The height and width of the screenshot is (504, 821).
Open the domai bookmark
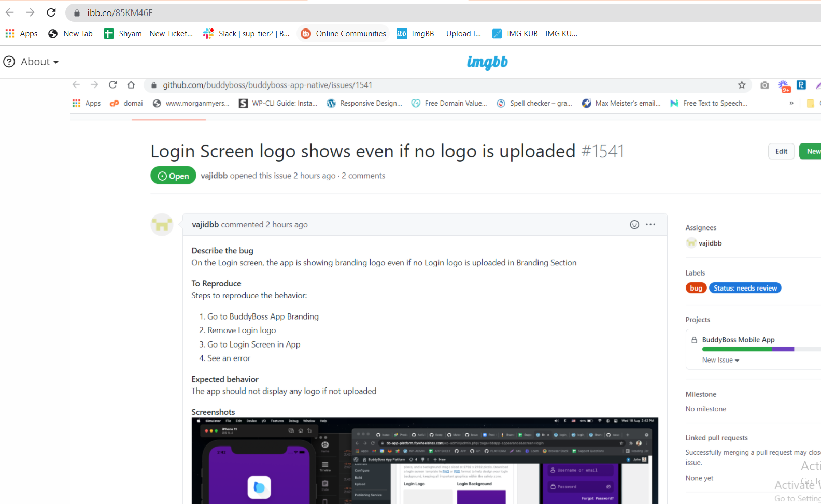[126, 103]
